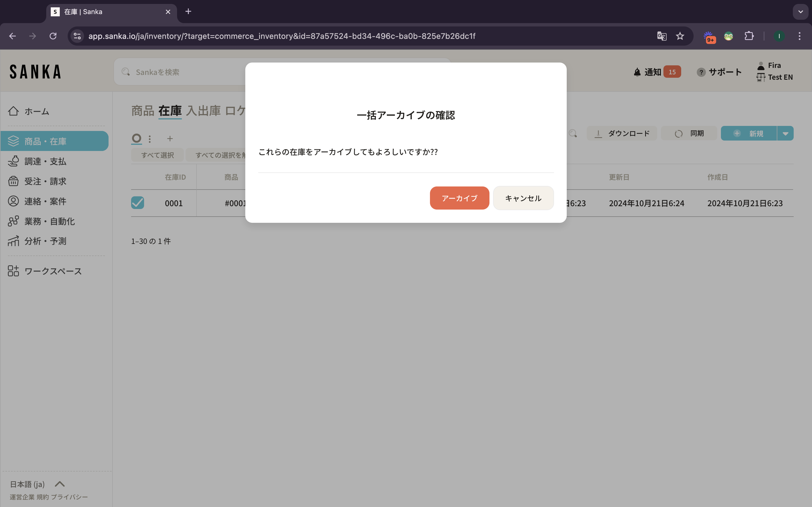Confirm with the red アーカイブ button
Viewport: 812px width, 507px height.
click(x=459, y=198)
